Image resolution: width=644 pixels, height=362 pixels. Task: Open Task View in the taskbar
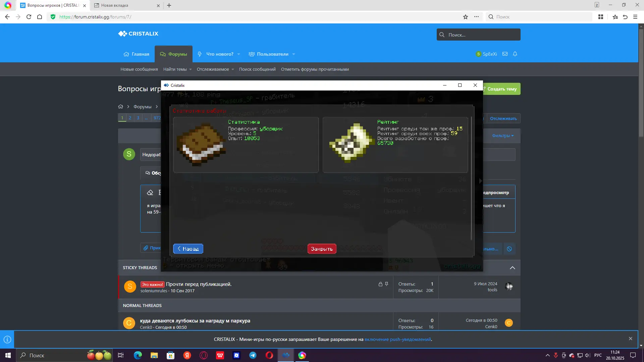pyautogui.click(x=121, y=355)
